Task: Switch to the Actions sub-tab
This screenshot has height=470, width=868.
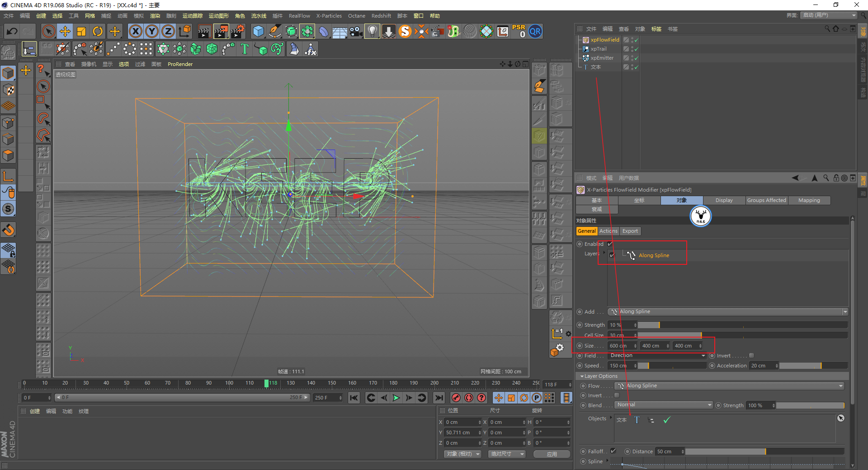Action: coord(609,231)
